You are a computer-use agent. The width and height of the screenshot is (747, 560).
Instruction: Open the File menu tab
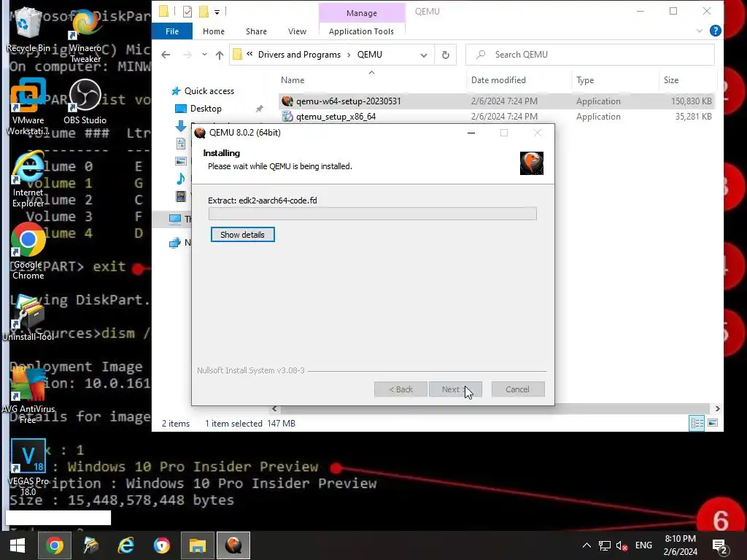click(x=172, y=31)
